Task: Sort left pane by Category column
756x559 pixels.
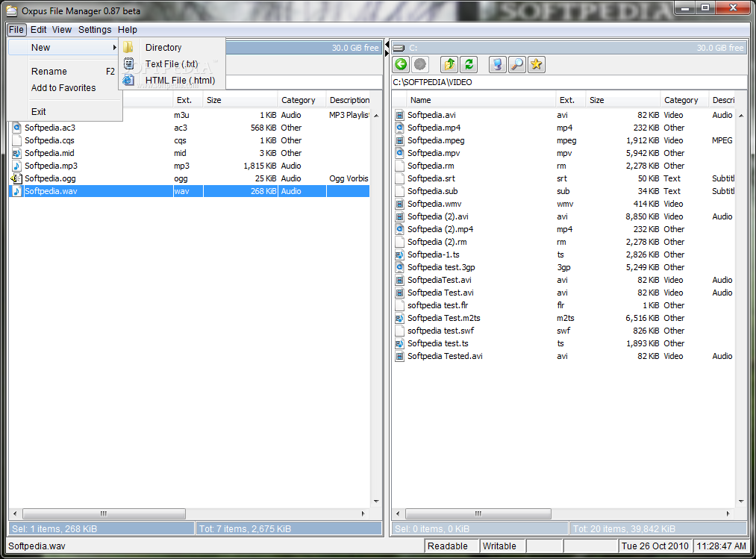Action: tap(302, 100)
